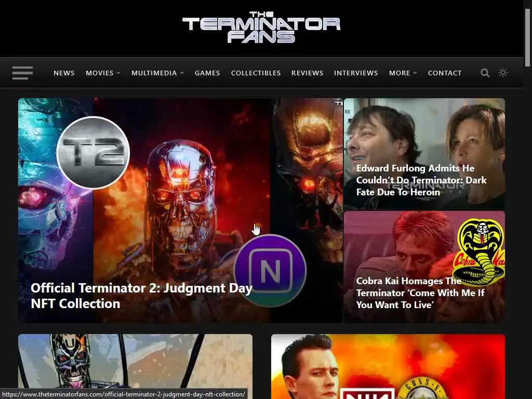Open the cartoon endoskeleton article thumbnail

pyautogui.click(x=135, y=366)
